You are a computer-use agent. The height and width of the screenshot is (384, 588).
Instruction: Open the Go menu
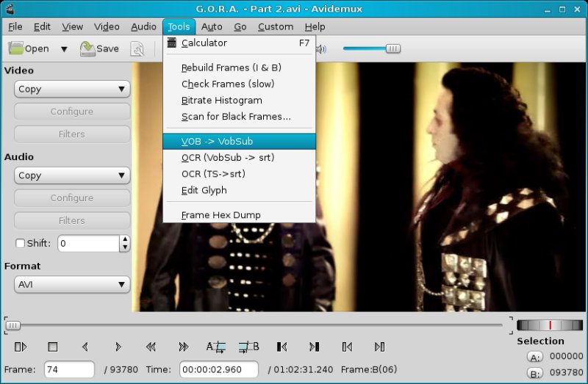(240, 27)
